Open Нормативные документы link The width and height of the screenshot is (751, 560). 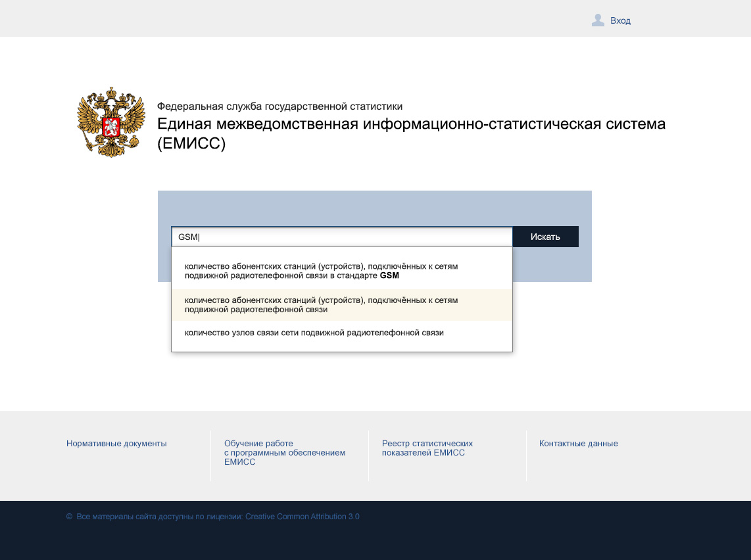pos(116,444)
